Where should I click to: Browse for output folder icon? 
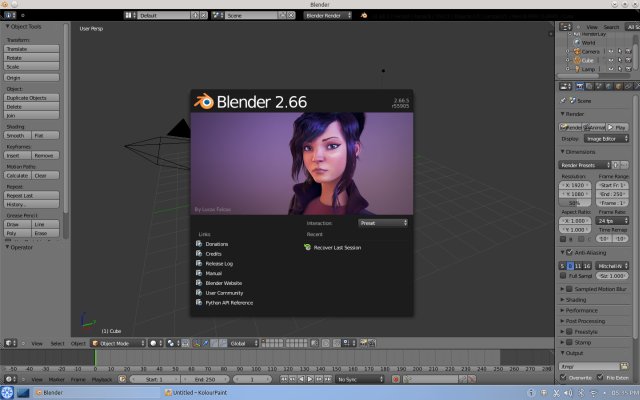point(624,366)
